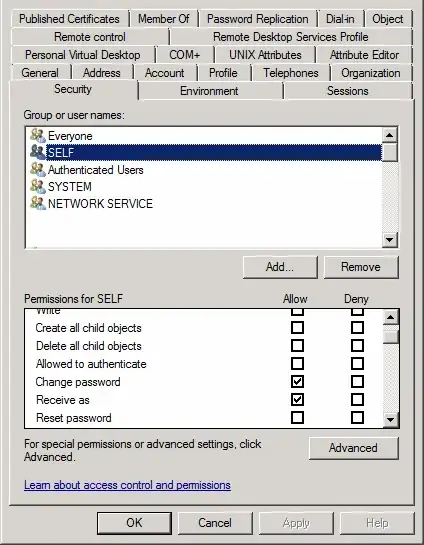Switch to the Address tab
424x545 pixels.
point(102,73)
